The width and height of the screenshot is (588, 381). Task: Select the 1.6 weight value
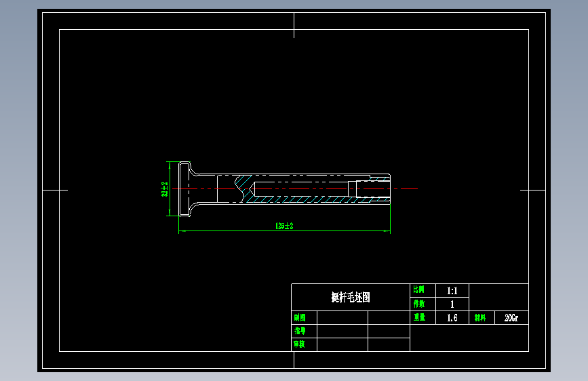click(452, 318)
